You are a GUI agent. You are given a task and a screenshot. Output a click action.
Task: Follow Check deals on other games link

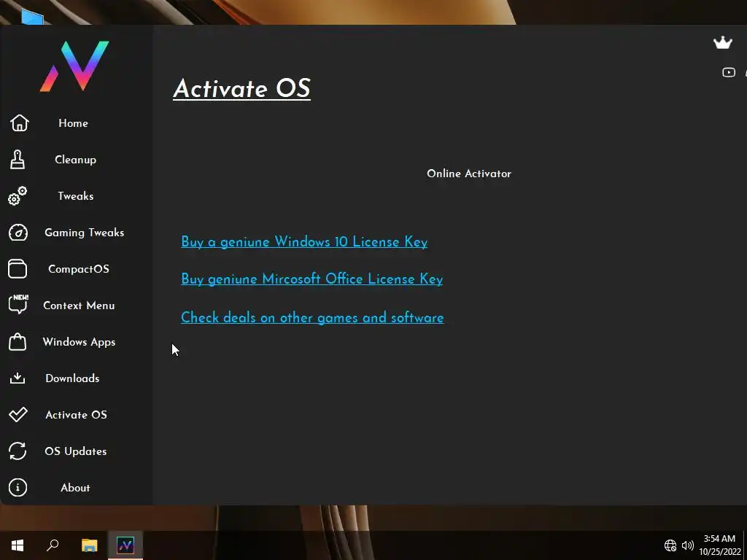pos(312,317)
